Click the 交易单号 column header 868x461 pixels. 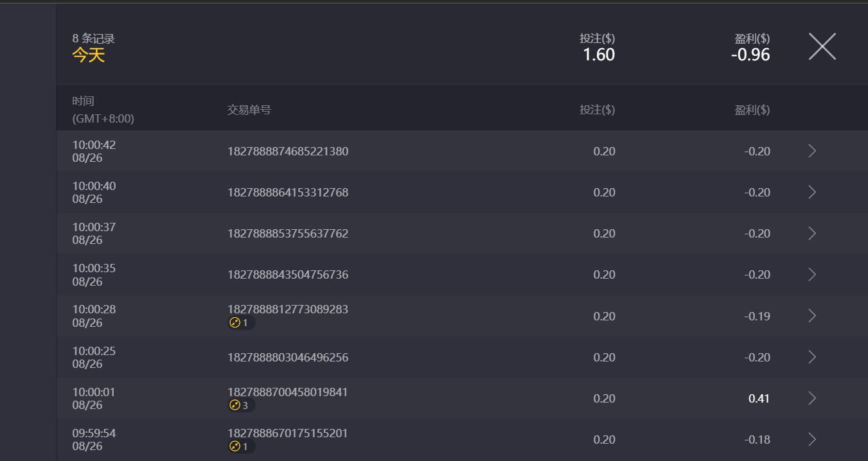click(249, 110)
